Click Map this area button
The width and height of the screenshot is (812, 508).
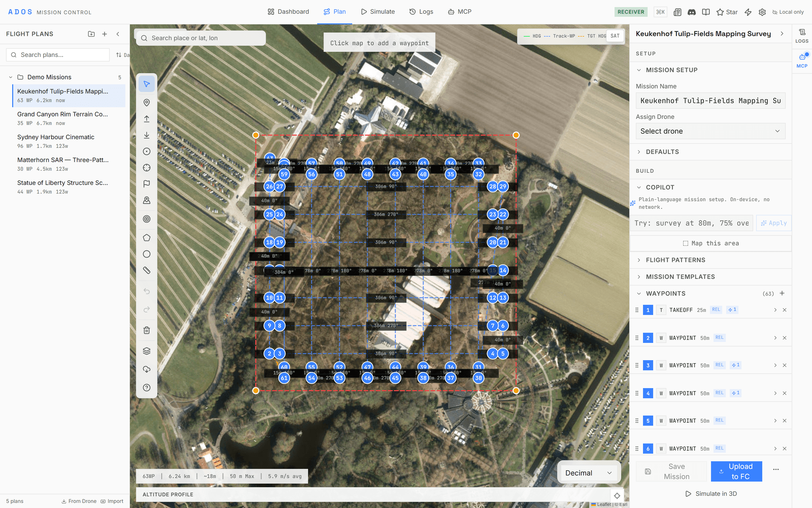click(710, 243)
